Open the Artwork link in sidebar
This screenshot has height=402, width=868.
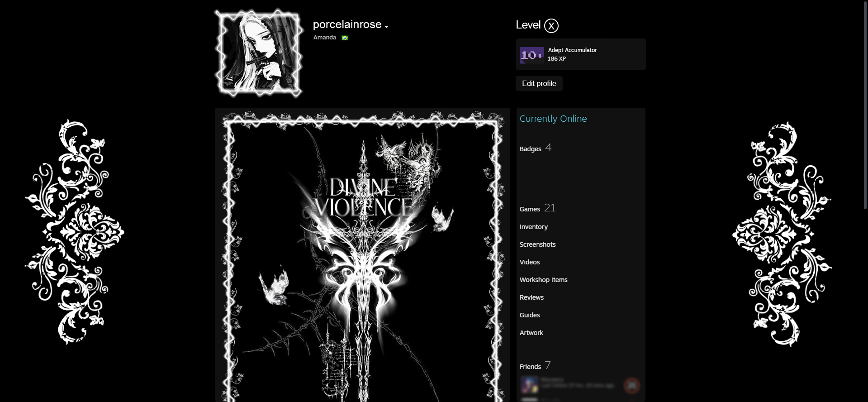tap(531, 333)
